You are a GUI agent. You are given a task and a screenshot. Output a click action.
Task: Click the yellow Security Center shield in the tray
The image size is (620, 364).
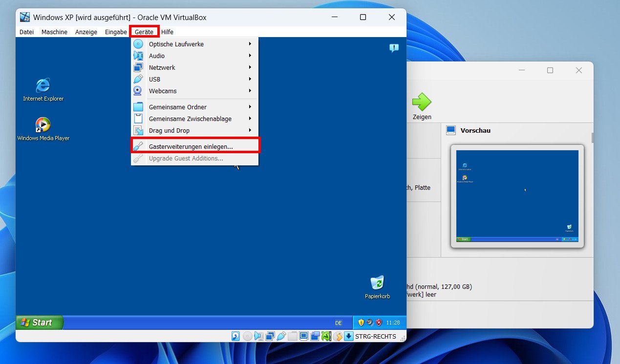(361, 322)
